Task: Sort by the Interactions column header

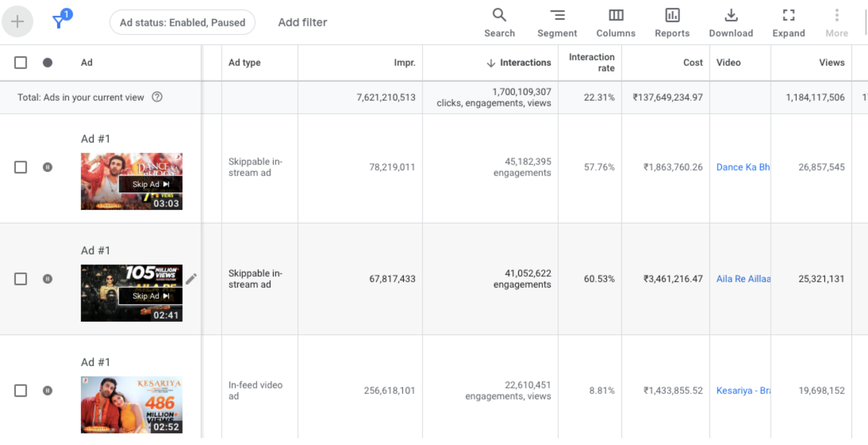Action: tap(525, 63)
